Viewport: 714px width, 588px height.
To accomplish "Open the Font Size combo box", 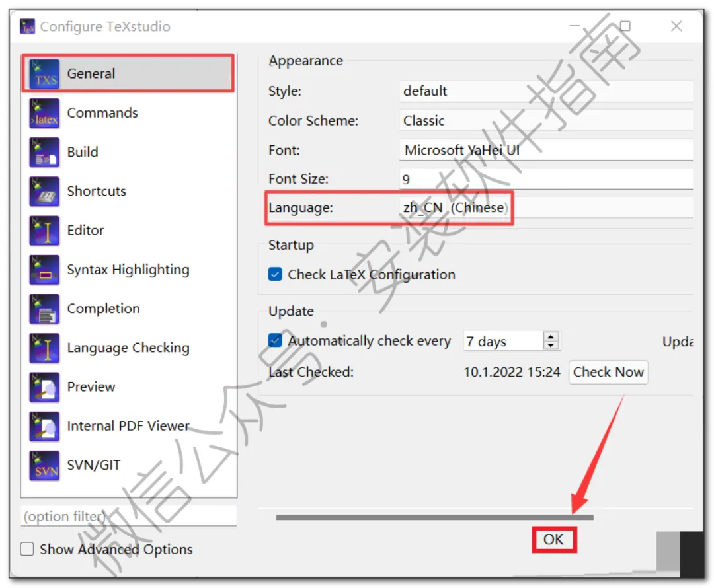I will (545, 179).
